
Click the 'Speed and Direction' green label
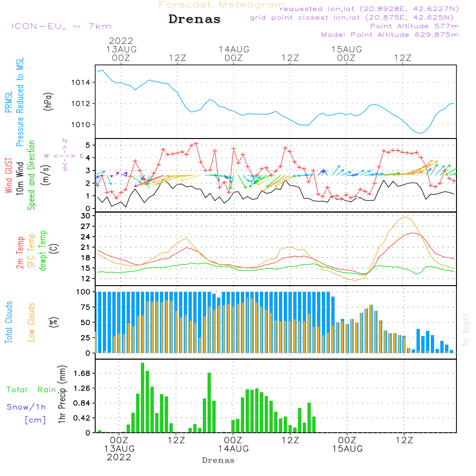click(31, 175)
